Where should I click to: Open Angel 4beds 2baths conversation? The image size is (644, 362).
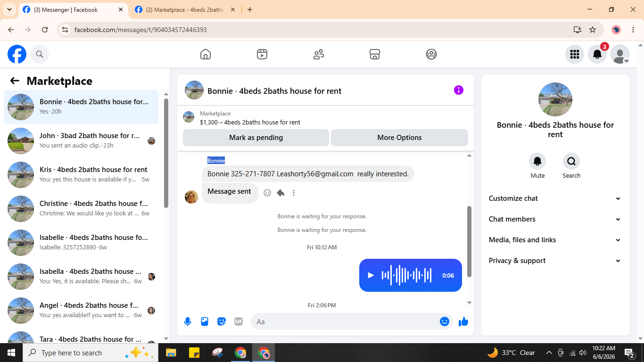pos(82,311)
